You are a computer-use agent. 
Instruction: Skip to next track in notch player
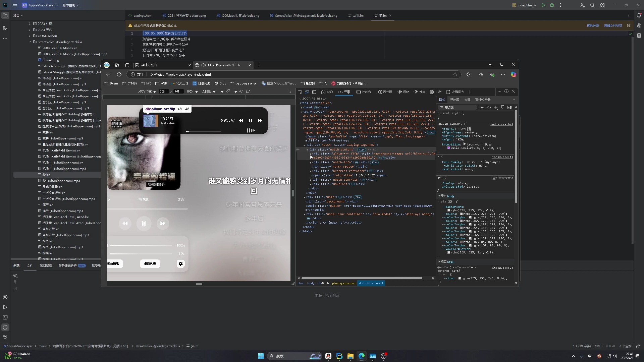[x=260, y=121]
